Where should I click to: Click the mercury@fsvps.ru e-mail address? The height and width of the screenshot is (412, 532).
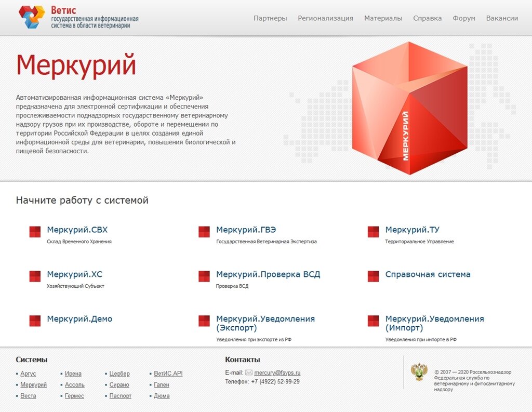(277, 373)
